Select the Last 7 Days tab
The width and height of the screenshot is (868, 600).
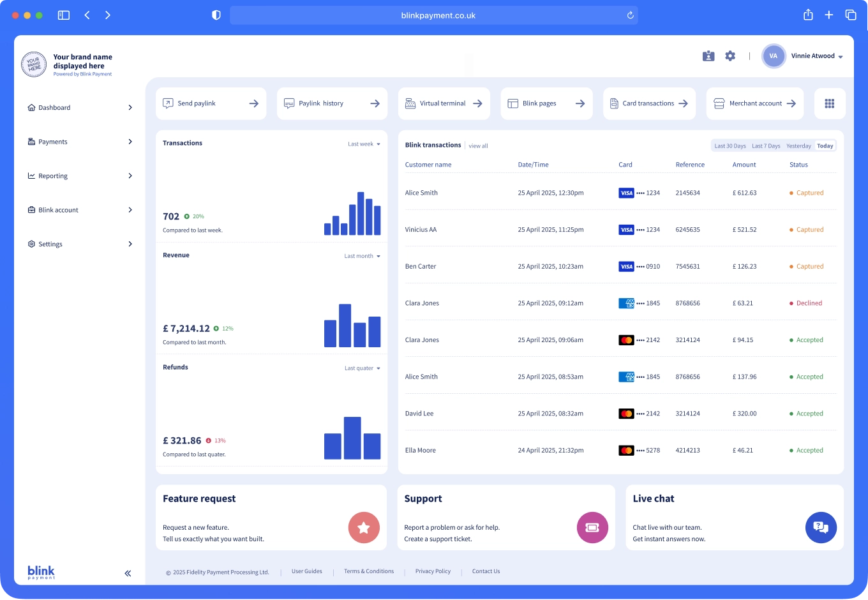coord(766,146)
